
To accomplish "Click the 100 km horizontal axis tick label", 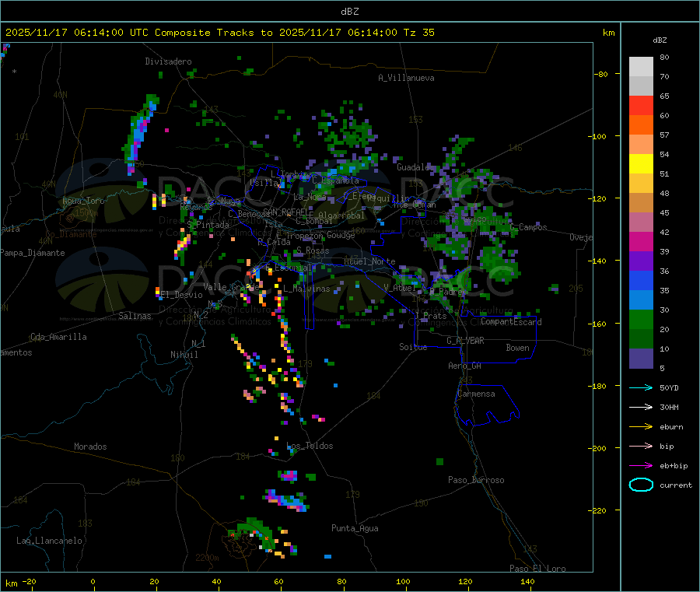I will click(403, 581).
